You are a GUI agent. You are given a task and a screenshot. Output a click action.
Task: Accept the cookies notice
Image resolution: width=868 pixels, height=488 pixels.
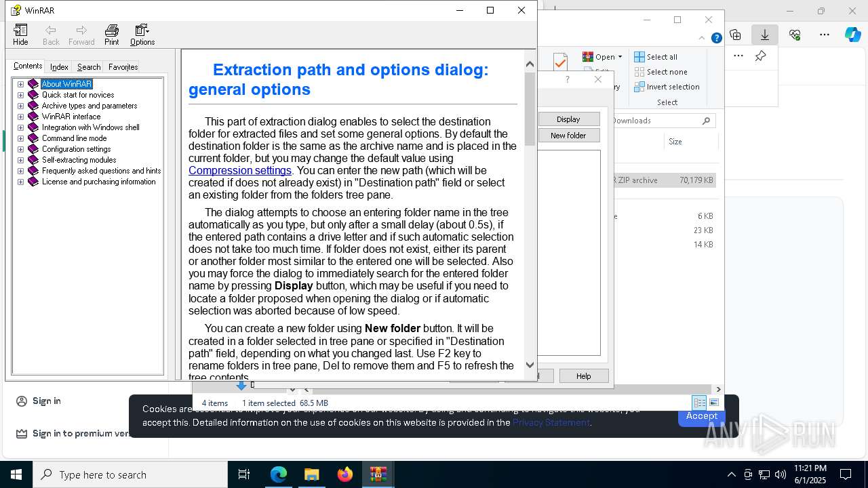click(702, 416)
